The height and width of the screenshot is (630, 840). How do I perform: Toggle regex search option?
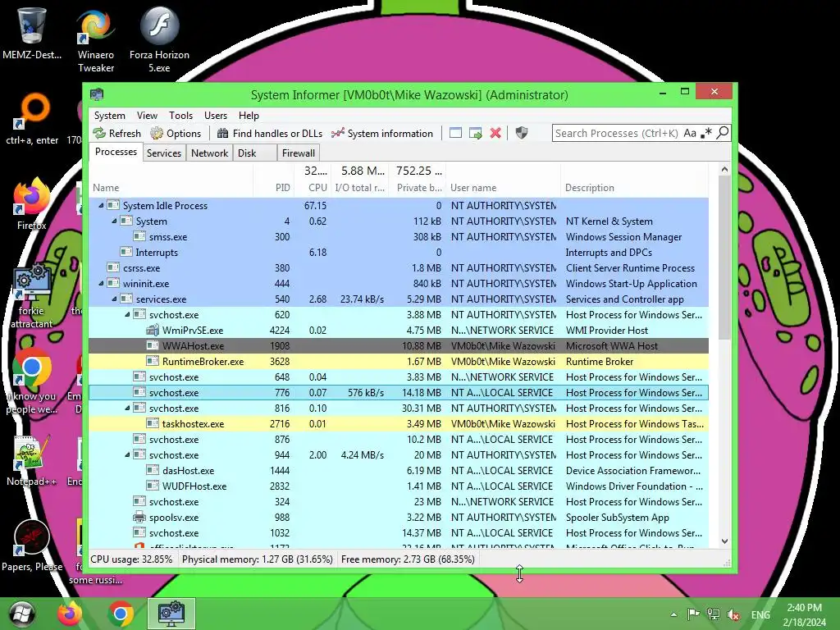coord(706,133)
